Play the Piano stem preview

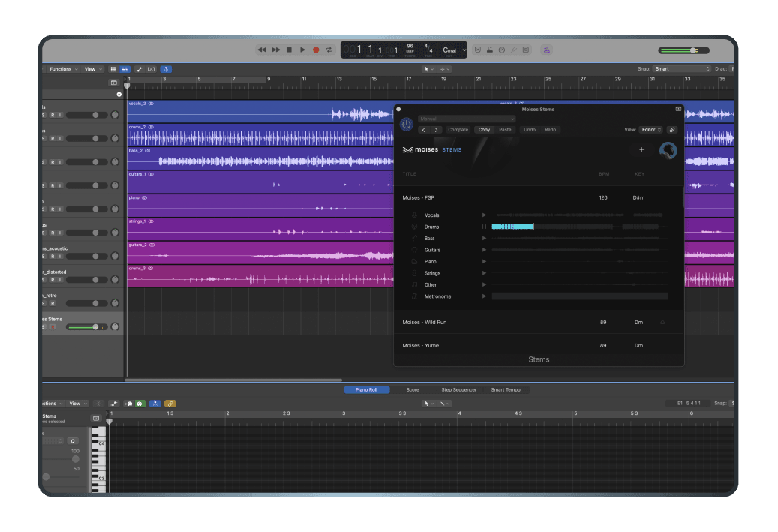pyautogui.click(x=484, y=262)
